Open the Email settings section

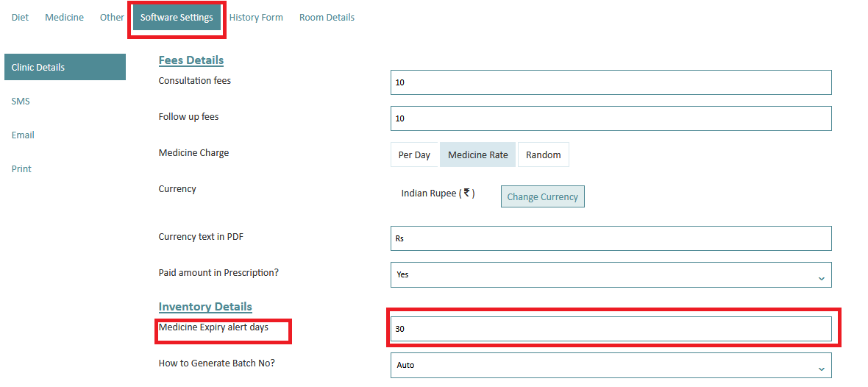coord(23,135)
